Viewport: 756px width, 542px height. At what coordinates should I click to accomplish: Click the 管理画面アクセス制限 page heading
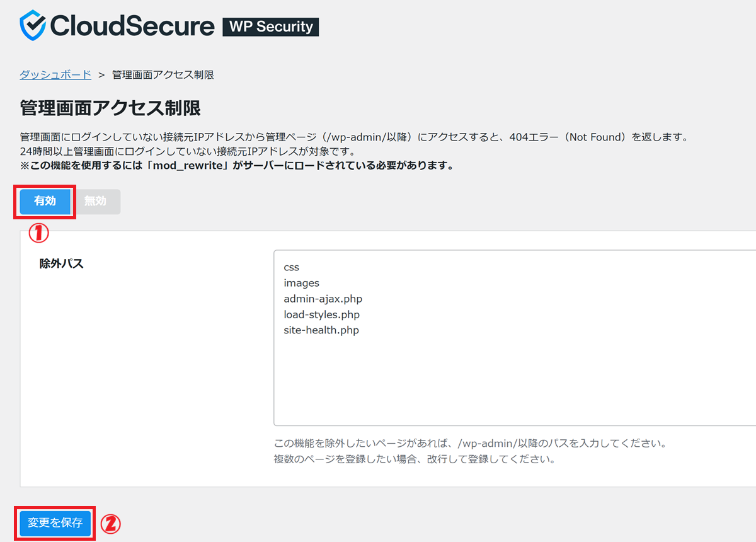pyautogui.click(x=110, y=108)
